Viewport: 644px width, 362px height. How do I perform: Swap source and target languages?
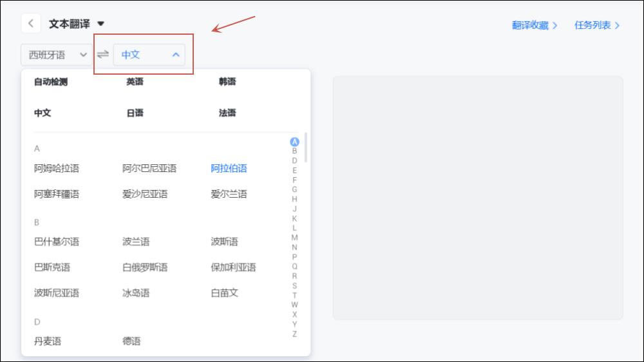103,55
